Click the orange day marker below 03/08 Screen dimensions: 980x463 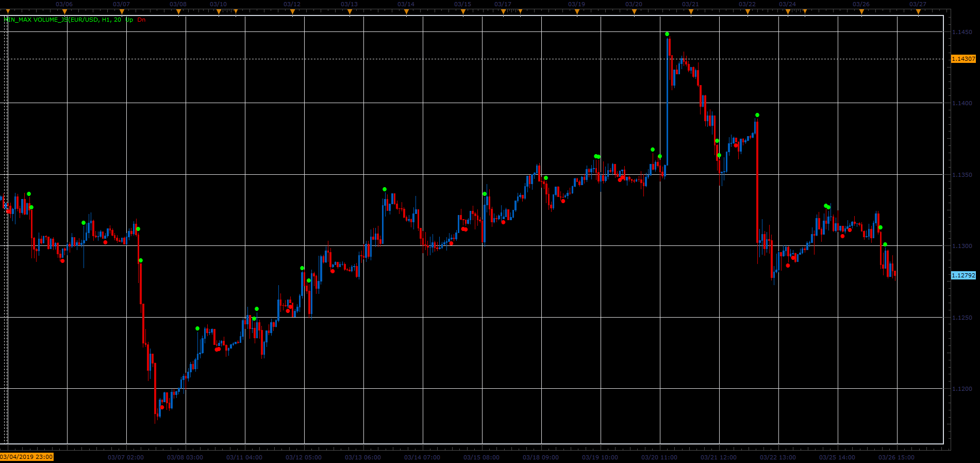(178, 11)
